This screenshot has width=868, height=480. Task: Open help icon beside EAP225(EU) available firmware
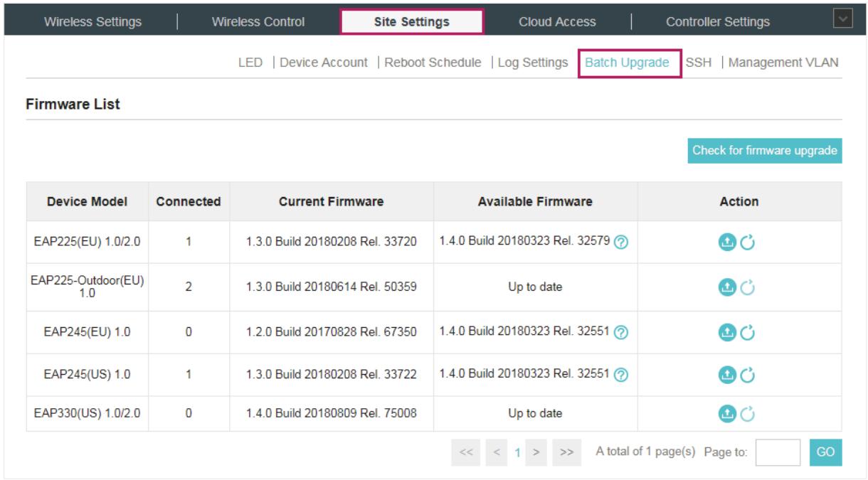click(620, 241)
